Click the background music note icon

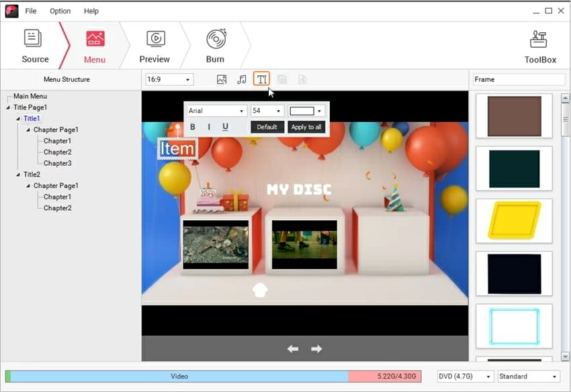click(242, 79)
